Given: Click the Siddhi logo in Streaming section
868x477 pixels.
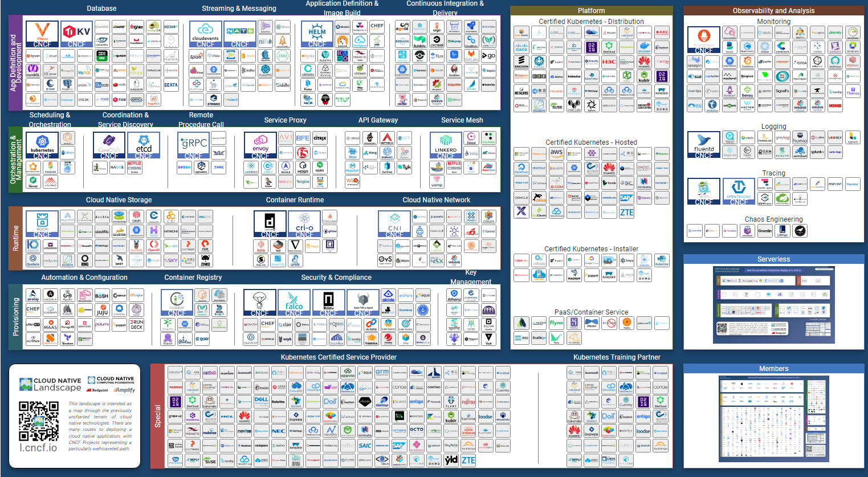Looking at the screenshot, I should [x=283, y=85].
